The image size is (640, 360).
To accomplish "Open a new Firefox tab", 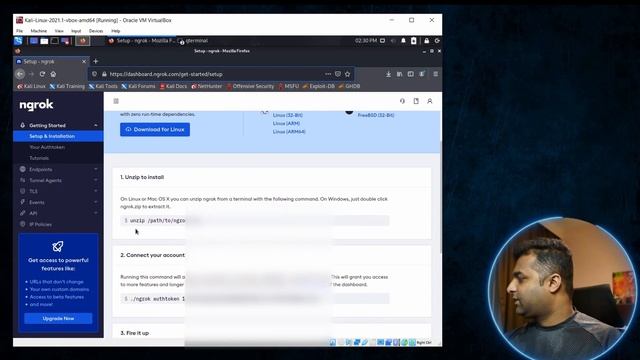I will coord(96,62).
